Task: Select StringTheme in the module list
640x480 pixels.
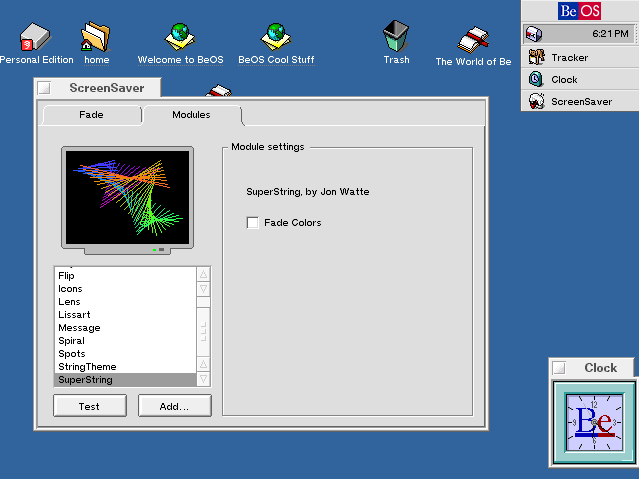Action: pyautogui.click(x=125, y=367)
